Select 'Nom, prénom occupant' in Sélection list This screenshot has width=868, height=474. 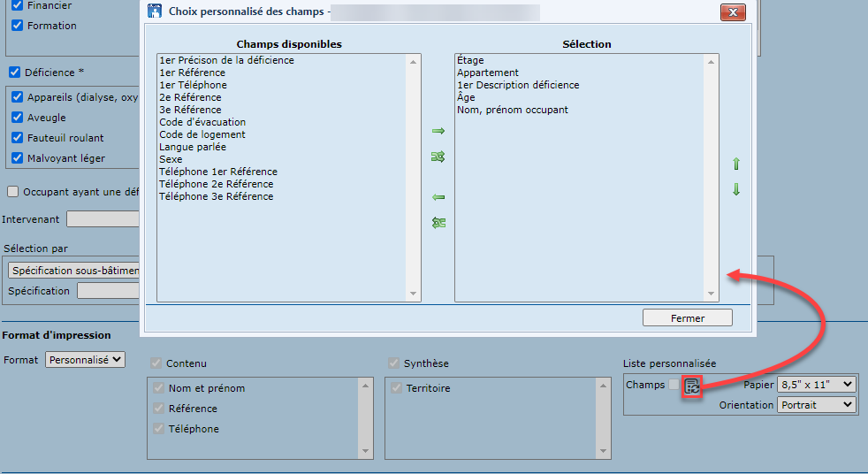[512, 110]
